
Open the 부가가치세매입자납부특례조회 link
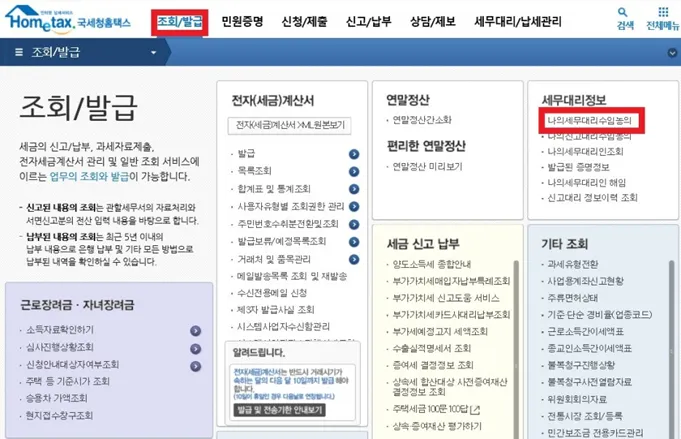click(x=451, y=281)
